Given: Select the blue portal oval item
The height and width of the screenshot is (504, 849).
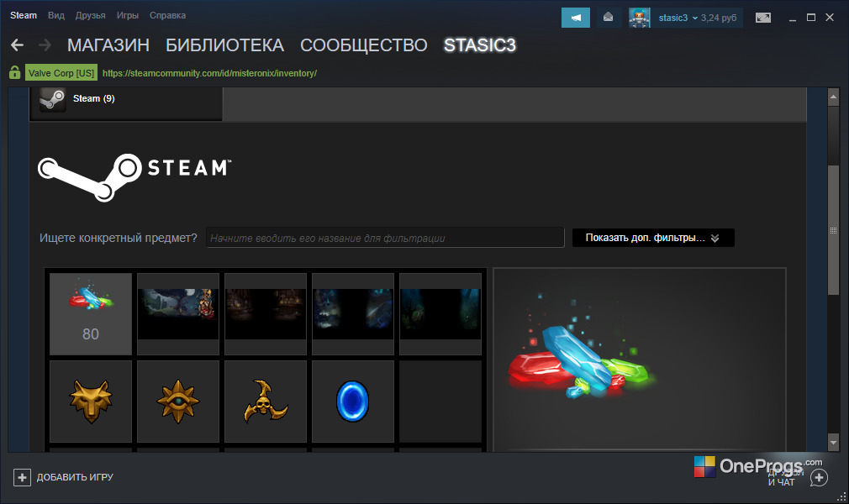Looking at the screenshot, I should point(352,402).
